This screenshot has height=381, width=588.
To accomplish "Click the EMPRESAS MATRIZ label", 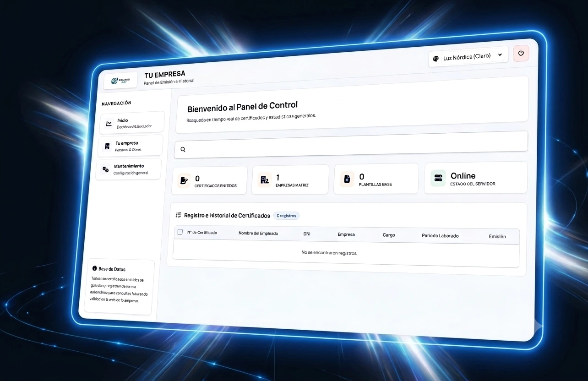I will point(292,185).
